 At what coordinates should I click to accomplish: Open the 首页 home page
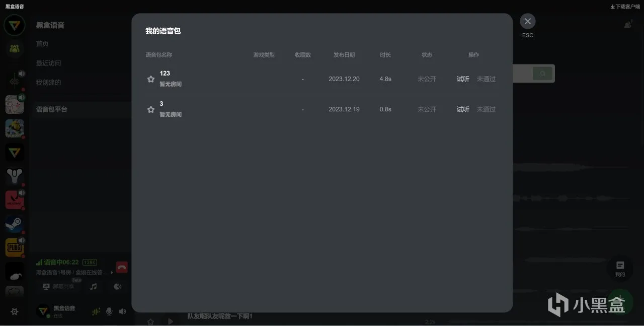point(42,44)
